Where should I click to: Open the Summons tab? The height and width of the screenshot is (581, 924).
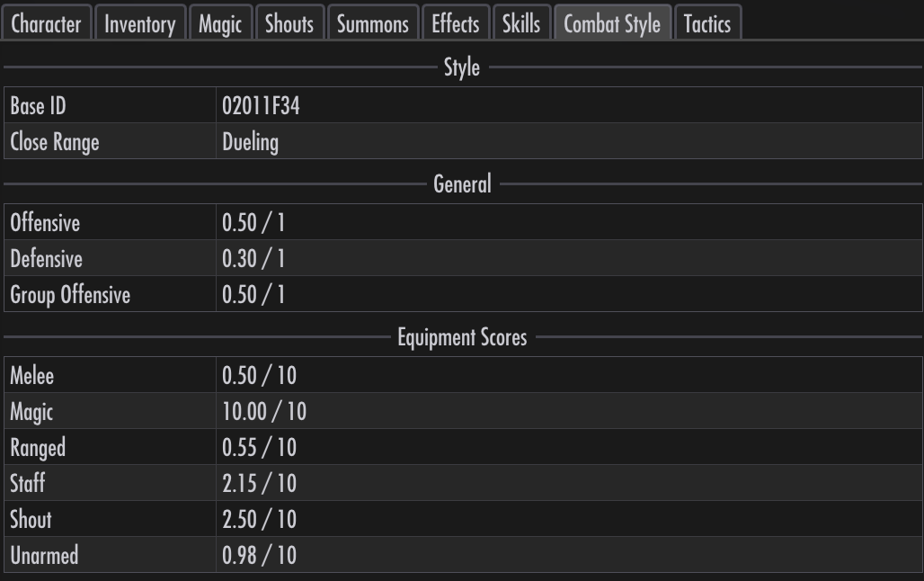(x=373, y=22)
